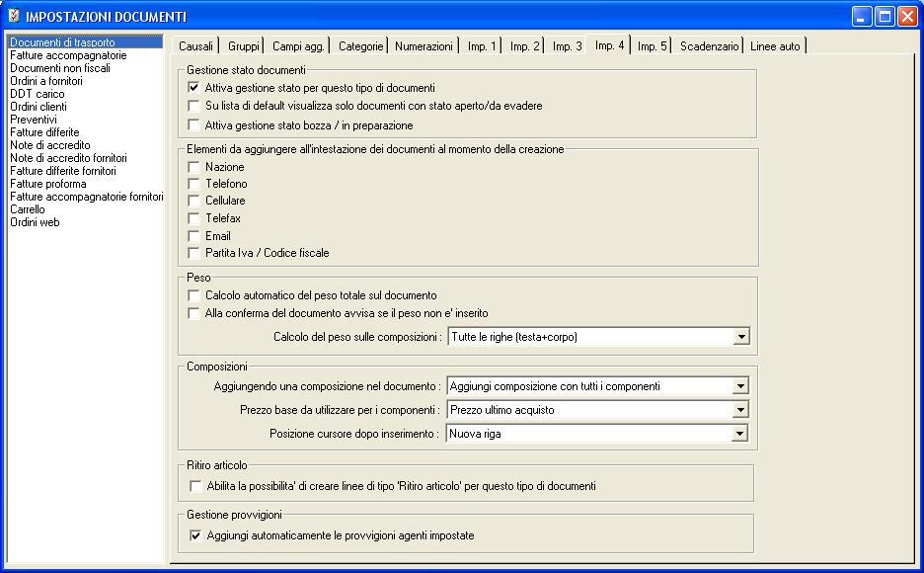Enable 'Attiva gestione stato bozza / in preparazione'
This screenshot has height=573, width=924.
(193, 125)
